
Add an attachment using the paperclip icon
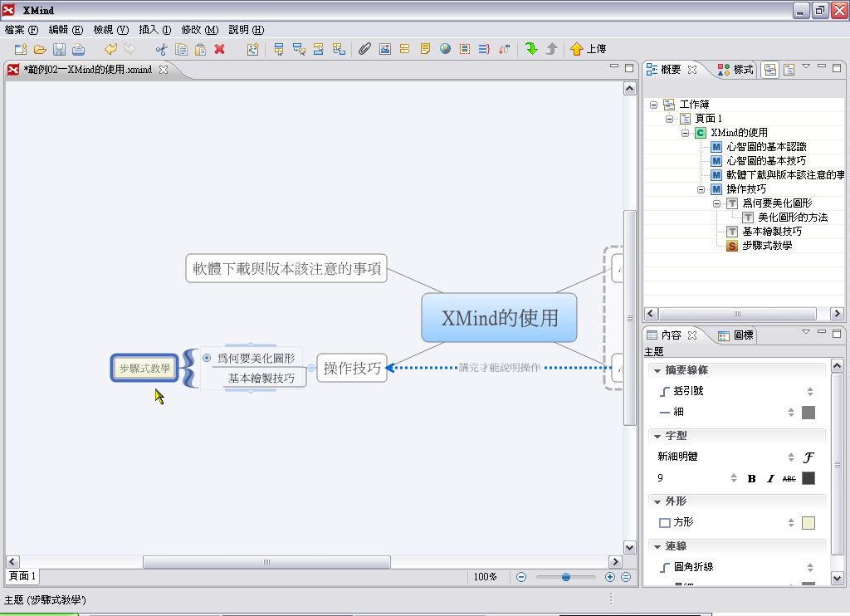tap(365, 49)
